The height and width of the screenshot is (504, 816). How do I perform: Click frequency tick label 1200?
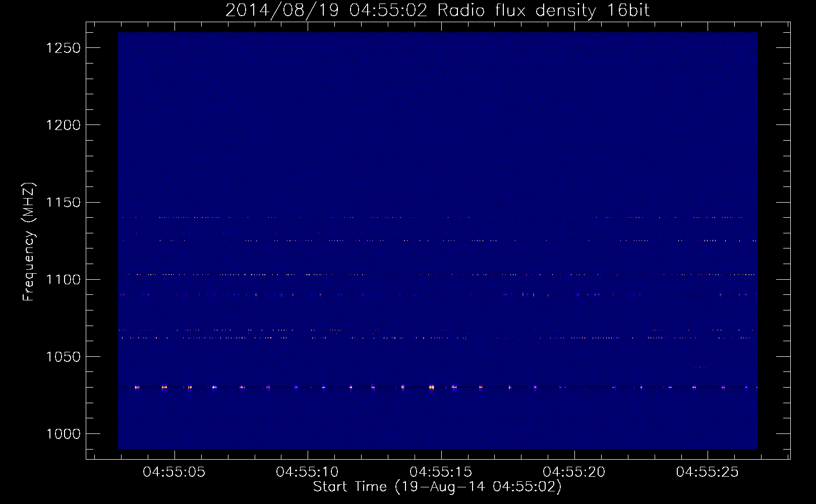coord(63,125)
